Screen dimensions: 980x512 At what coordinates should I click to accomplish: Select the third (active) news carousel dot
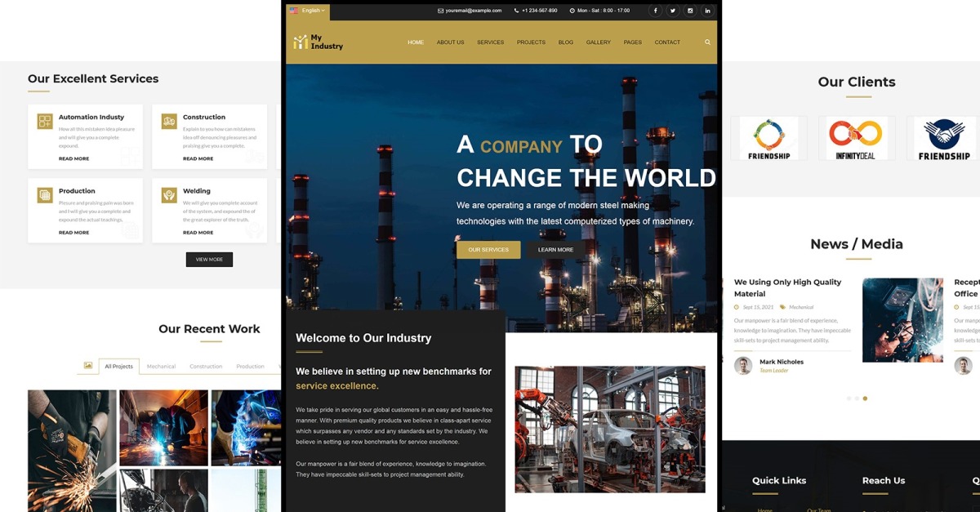coord(865,398)
